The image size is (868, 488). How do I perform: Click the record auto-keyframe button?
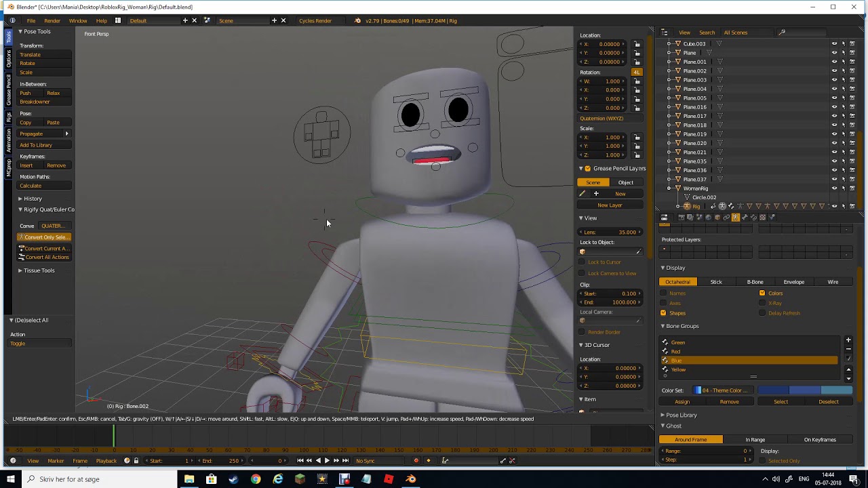(416, 461)
